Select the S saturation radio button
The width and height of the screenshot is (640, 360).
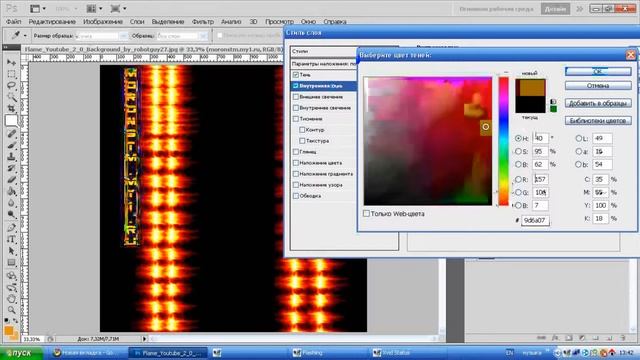pos(518,151)
